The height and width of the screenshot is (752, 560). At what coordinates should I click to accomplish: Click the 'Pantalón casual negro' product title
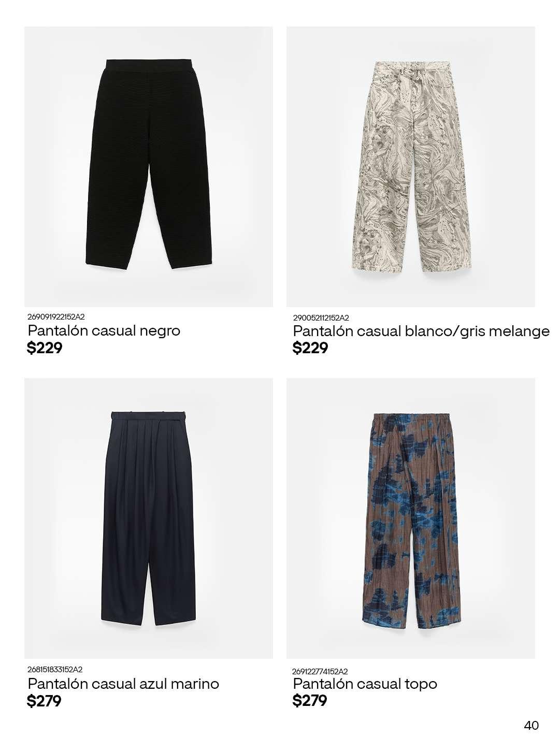click(x=104, y=330)
